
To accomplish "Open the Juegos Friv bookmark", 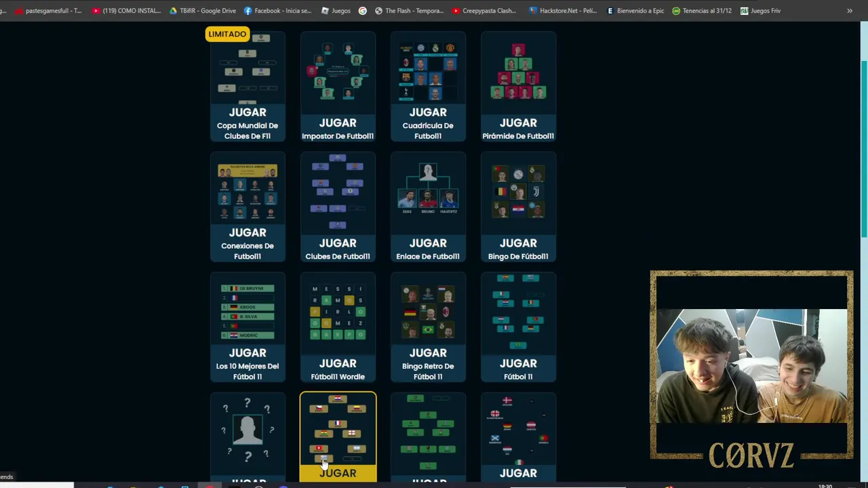I will [x=760, y=11].
